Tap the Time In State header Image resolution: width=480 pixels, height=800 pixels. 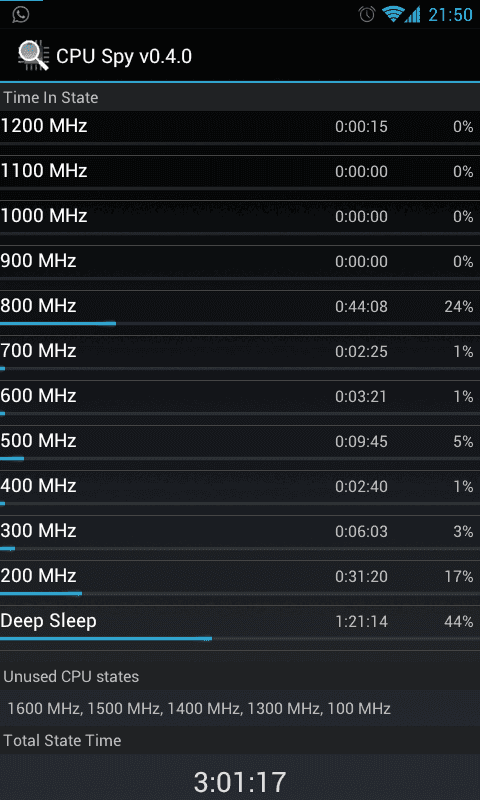51,97
